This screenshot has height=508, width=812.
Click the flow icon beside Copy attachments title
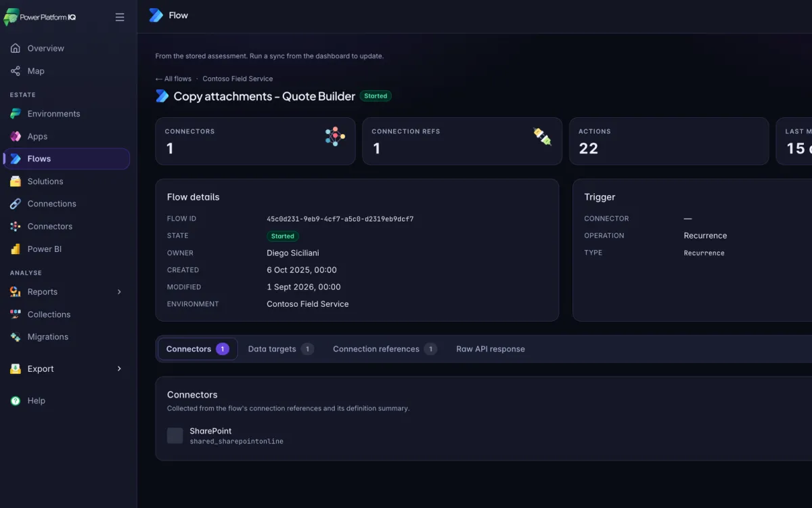[x=162, y=96]
